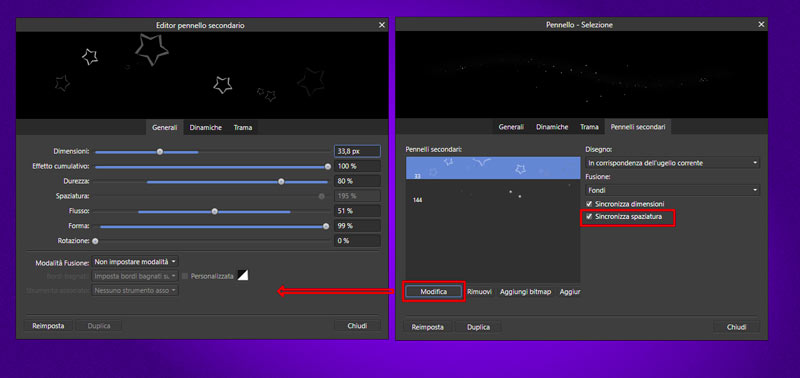Open Generali tab in Pennello - Selezione
800x378 pixels.
click(511, 127)
